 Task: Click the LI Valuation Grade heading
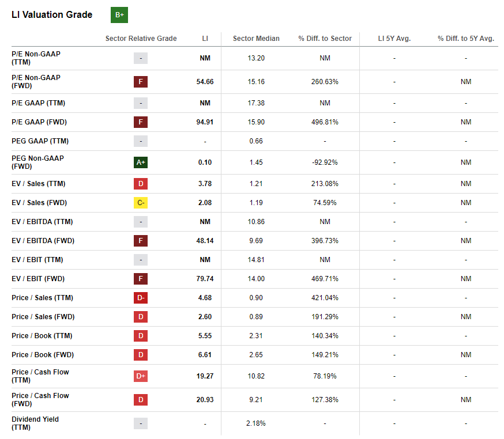click(52, 15)
